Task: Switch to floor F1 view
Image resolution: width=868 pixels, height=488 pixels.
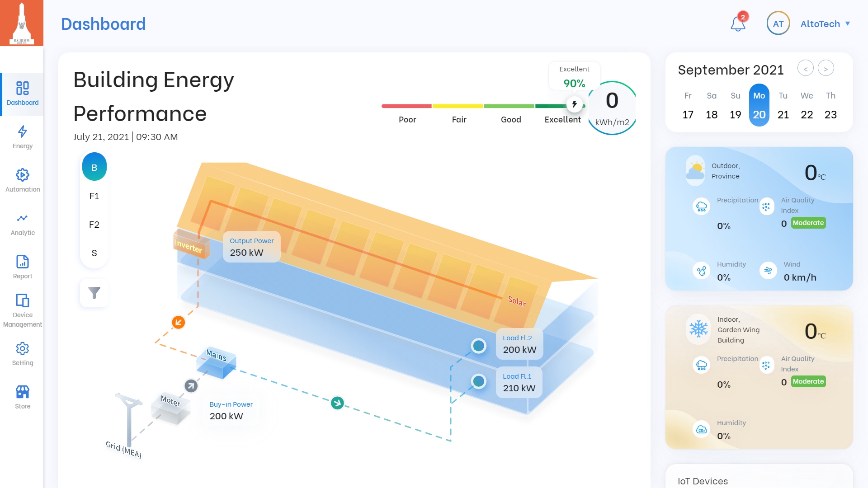Action: click(94, 196)
